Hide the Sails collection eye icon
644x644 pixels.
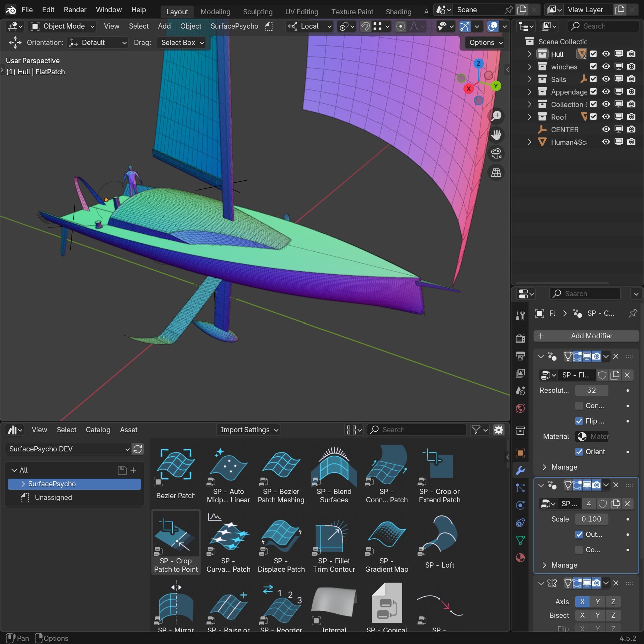606,79
